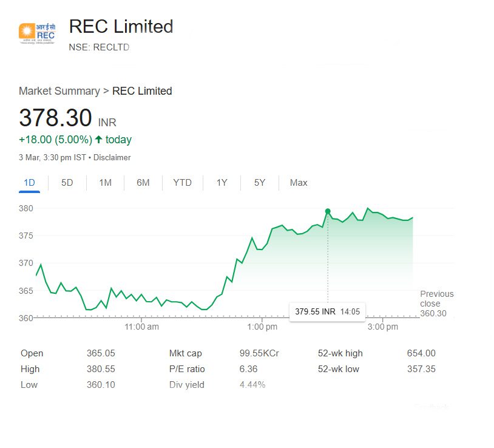
Task: Switch to the 5Y chart tab
Action: tap(260, 183)
